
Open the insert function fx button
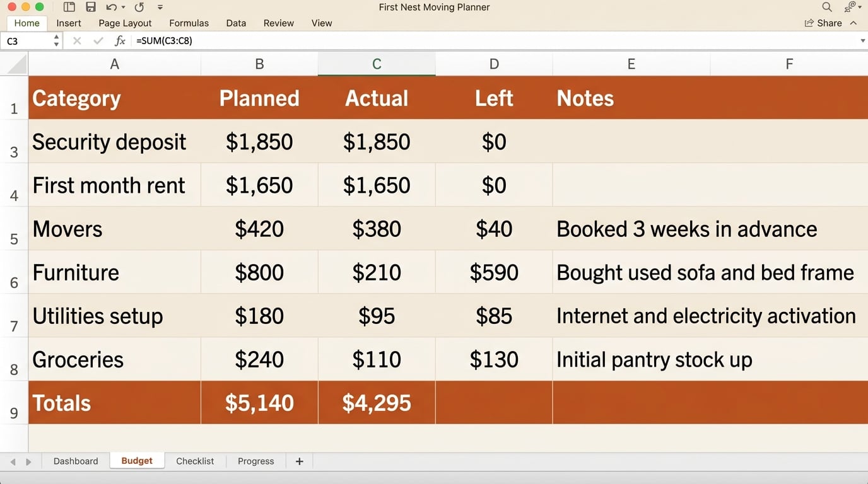[120, 41]
